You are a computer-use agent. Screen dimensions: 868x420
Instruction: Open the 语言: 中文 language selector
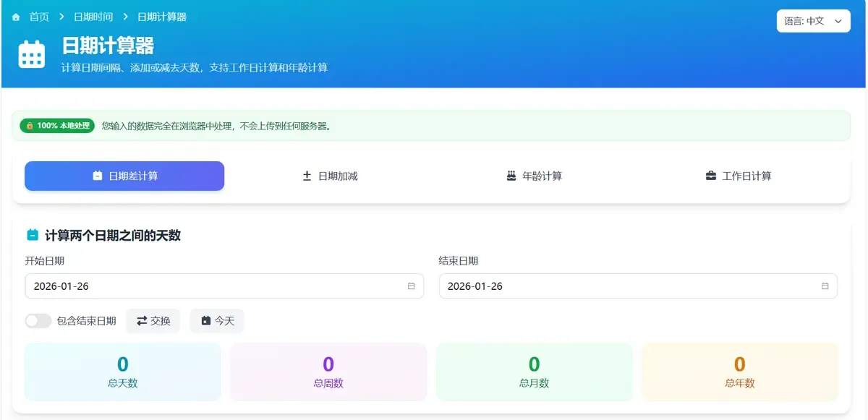813,21
